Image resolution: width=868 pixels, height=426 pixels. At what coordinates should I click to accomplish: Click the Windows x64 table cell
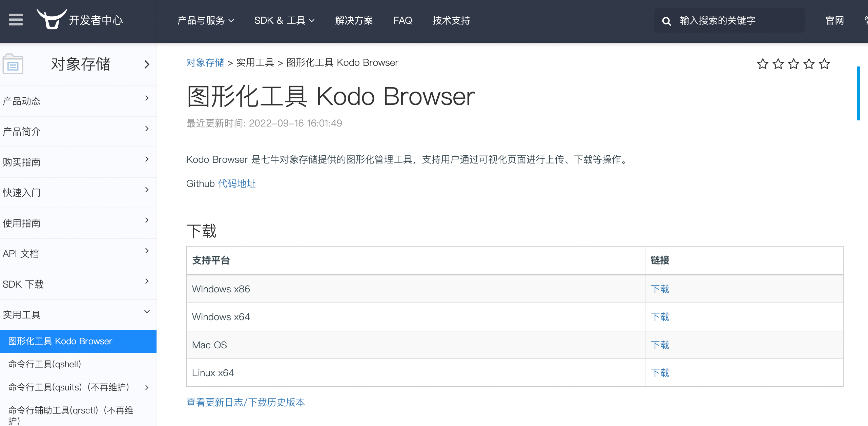[x=416, y=317]
